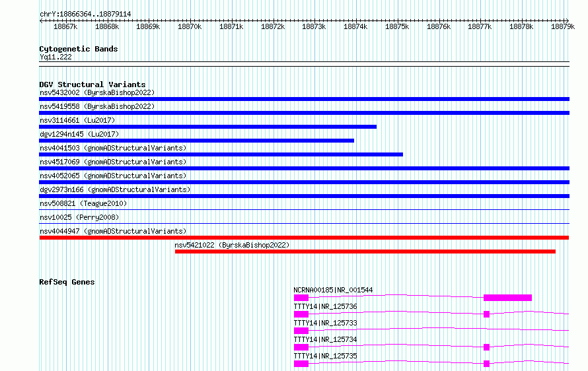Click nsv4044947 (gnomADStructuralVariants) label
Viewport: 588px width, 371px height.
(113, 231)
